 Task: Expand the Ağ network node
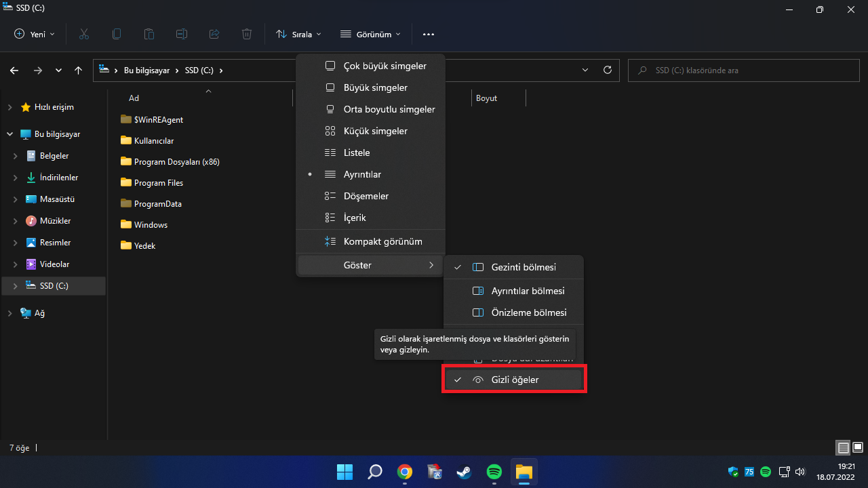click(9, 313)
